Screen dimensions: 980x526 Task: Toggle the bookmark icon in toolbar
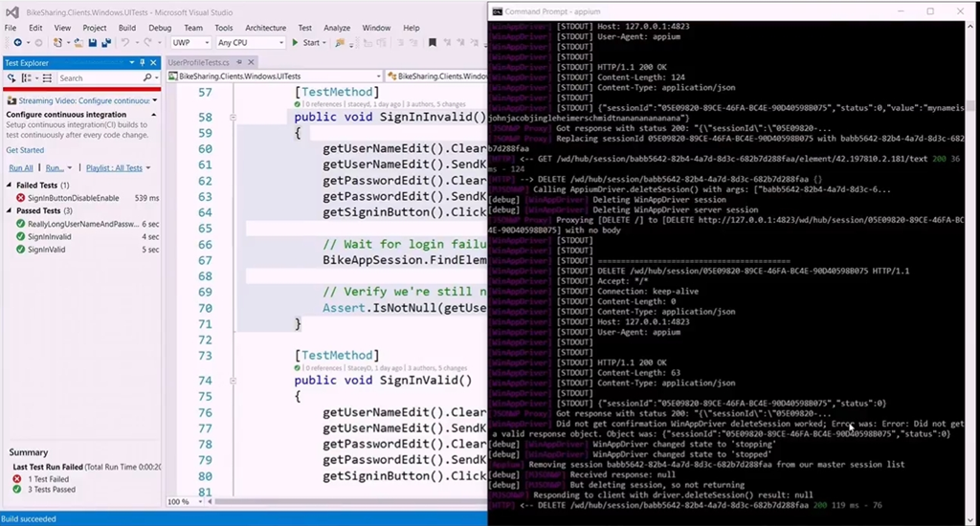pos(433,43)
